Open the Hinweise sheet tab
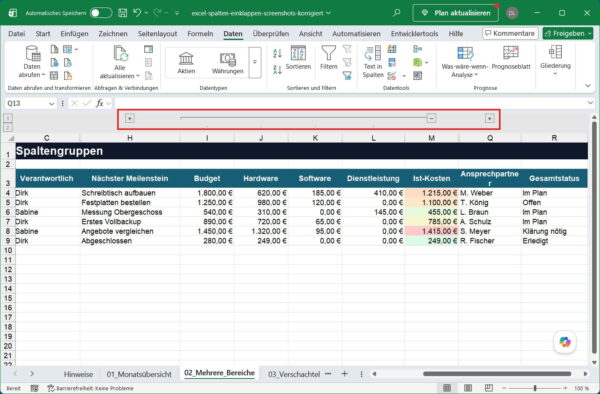600x394 pixels. (78, 374)
